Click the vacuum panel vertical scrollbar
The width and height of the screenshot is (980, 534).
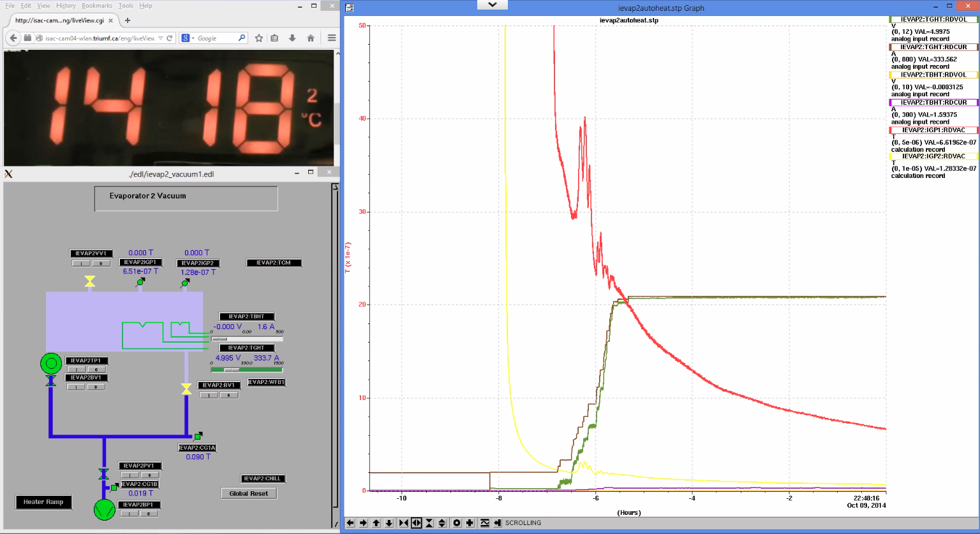pos(335,354)
